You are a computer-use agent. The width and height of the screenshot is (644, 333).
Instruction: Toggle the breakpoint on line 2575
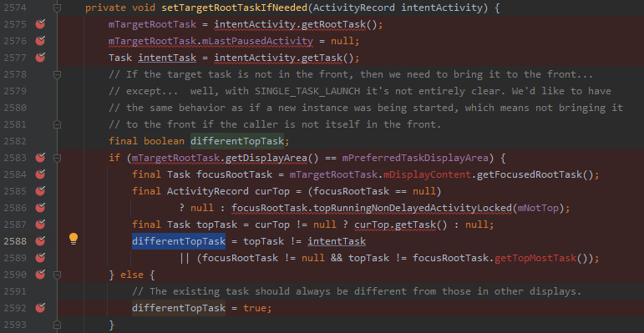(40, 24)
